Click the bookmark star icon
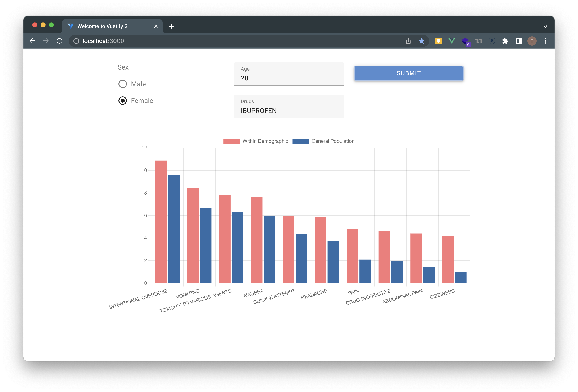The width and height of the screenshot is (578, 392). pyautogui.click(x=421, y=41)
